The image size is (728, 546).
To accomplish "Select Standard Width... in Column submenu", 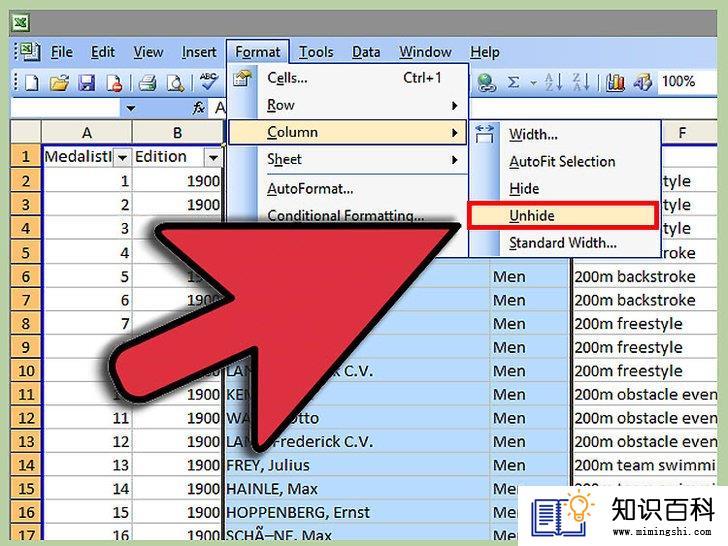I will [565, 243].
